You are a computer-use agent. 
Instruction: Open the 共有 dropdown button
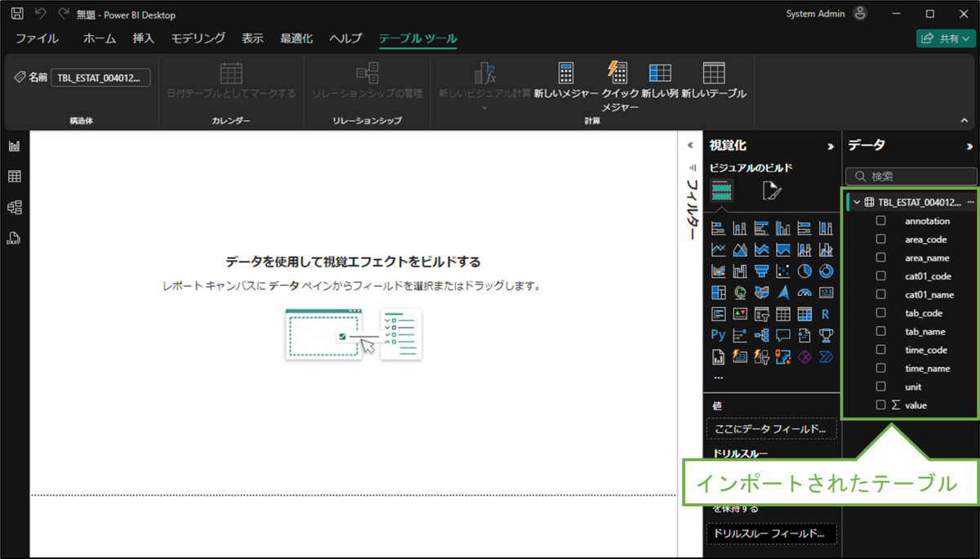click(x=946, y=38)
